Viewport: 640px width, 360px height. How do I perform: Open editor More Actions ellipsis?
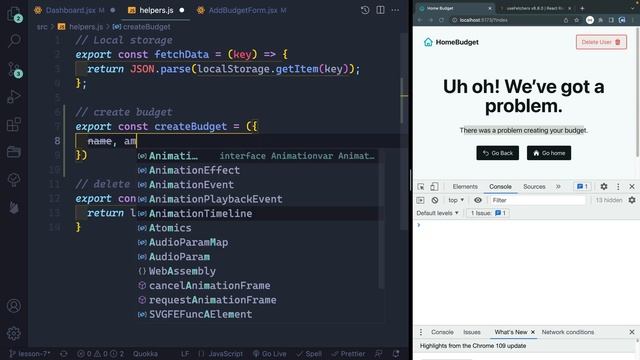(395, 10)
